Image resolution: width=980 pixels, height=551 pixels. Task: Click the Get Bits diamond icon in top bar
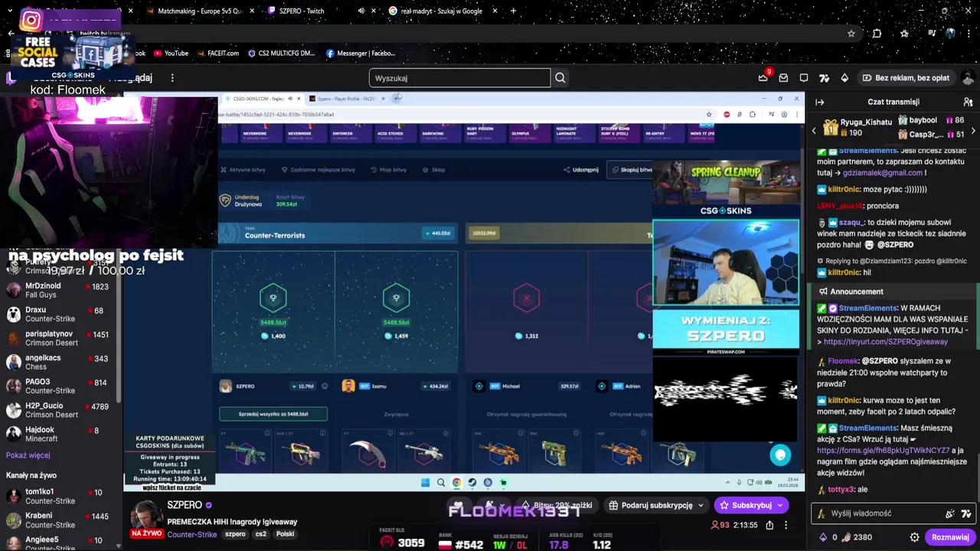click(844, 78)
